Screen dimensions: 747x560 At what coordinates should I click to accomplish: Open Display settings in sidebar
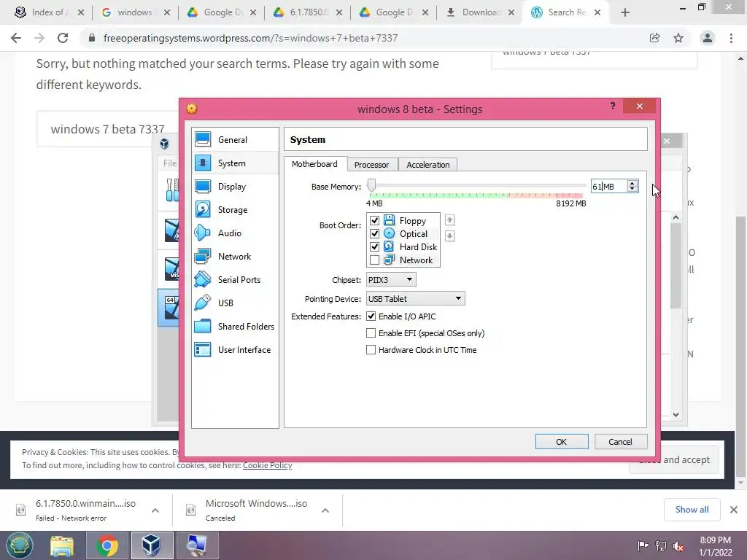[235, 186]
